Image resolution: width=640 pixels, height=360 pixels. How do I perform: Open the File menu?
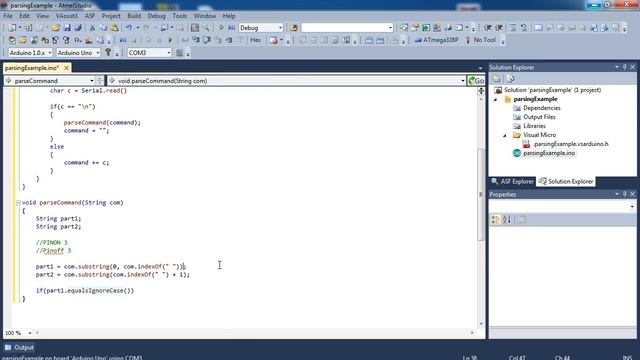8,16
